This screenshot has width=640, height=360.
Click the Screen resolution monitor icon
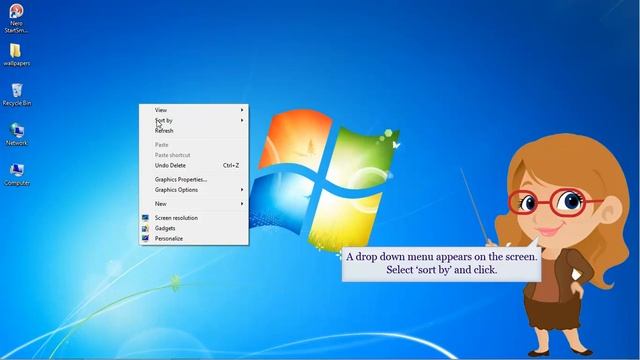(145, 218)
